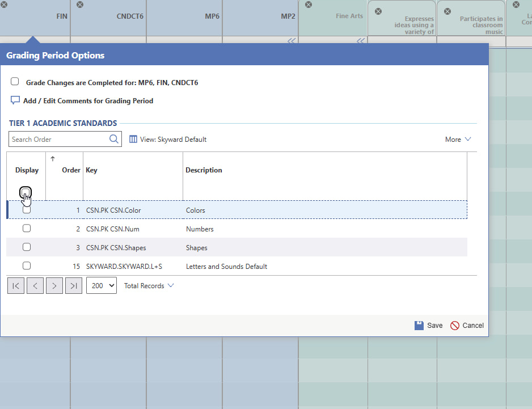Go to next page of records
Image resolution: width=532 pixels, height=409 pixels.
click(54, 286)
